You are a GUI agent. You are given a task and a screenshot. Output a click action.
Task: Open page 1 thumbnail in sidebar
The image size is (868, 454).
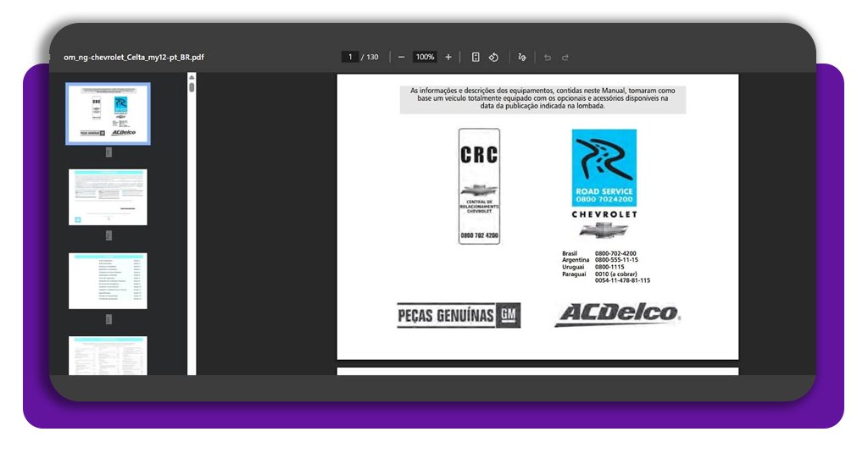[108, 113]
